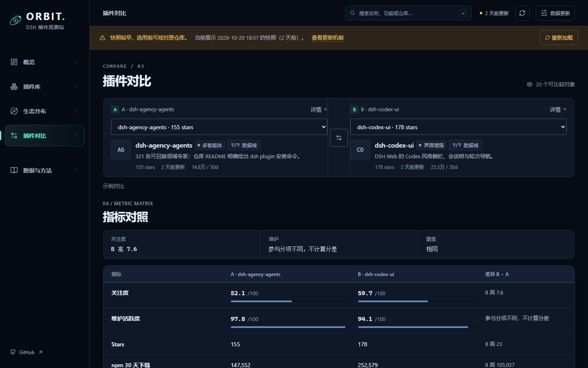Click the balance scale icon near 20 个可比较对象
This screenshot has height=368, width=588.
click(x=530, y=84)
